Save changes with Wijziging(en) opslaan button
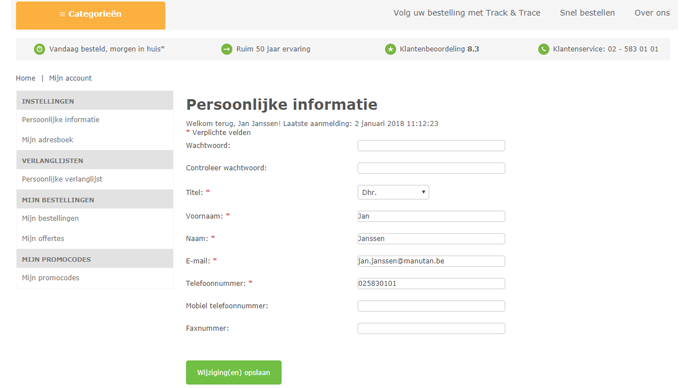 pos(234,373)
